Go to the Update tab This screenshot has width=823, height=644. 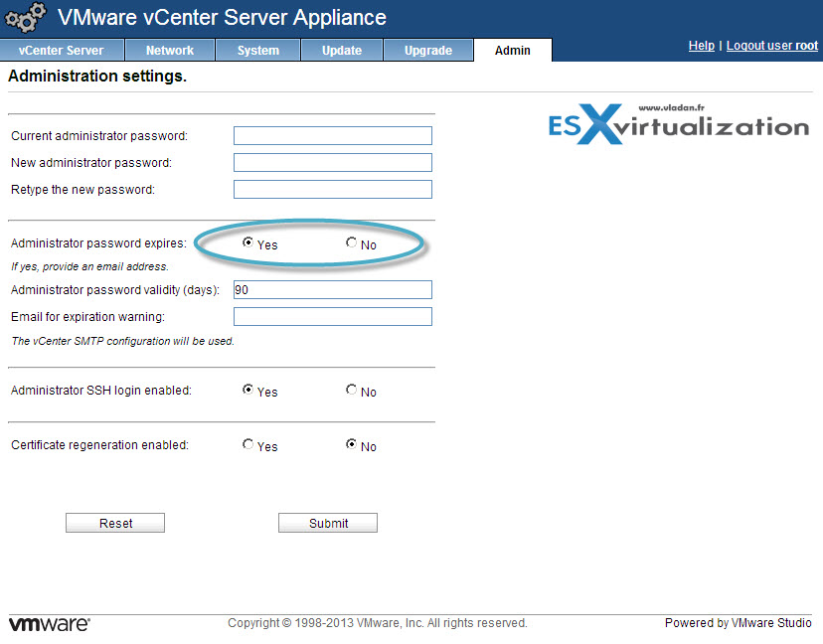click(x=342, y=51)
